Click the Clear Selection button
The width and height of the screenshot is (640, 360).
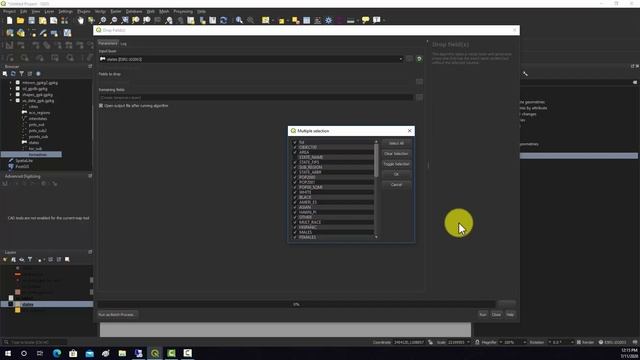(x=396, y=154)
